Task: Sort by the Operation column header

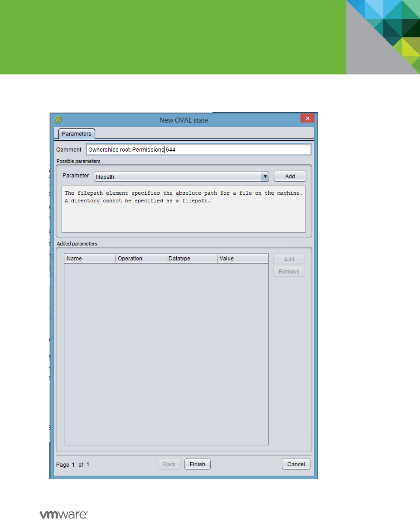Action: click(x=141, y=258)
